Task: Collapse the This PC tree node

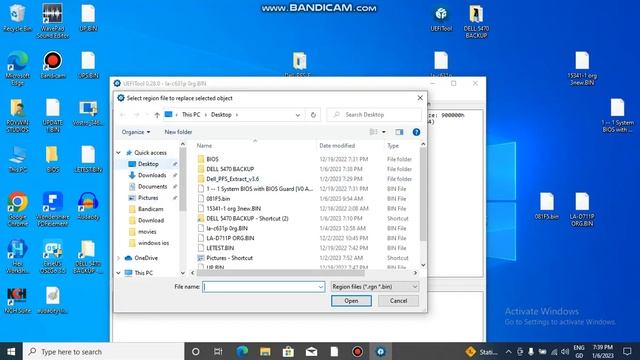Action: pos(119,273)
